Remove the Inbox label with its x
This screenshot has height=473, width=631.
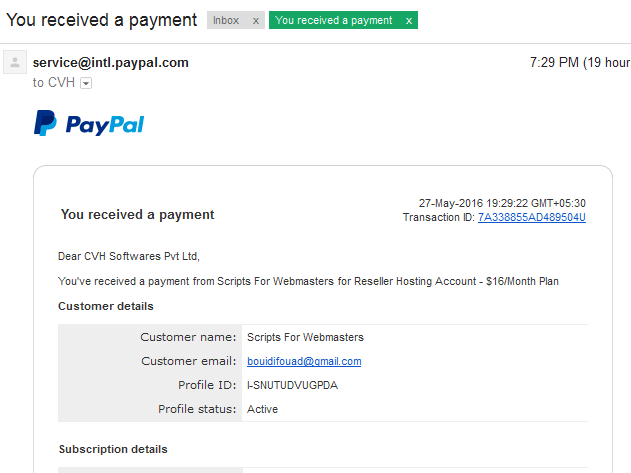(255, 21)
